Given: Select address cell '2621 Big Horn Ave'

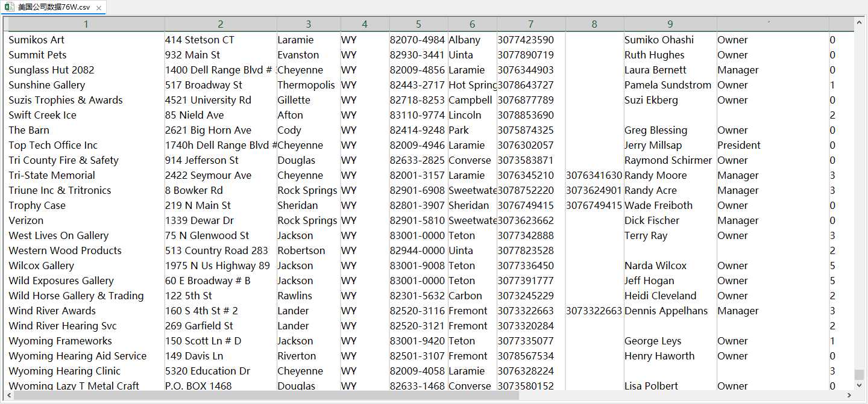Looking at the screenshot, I should click(221, 130).
